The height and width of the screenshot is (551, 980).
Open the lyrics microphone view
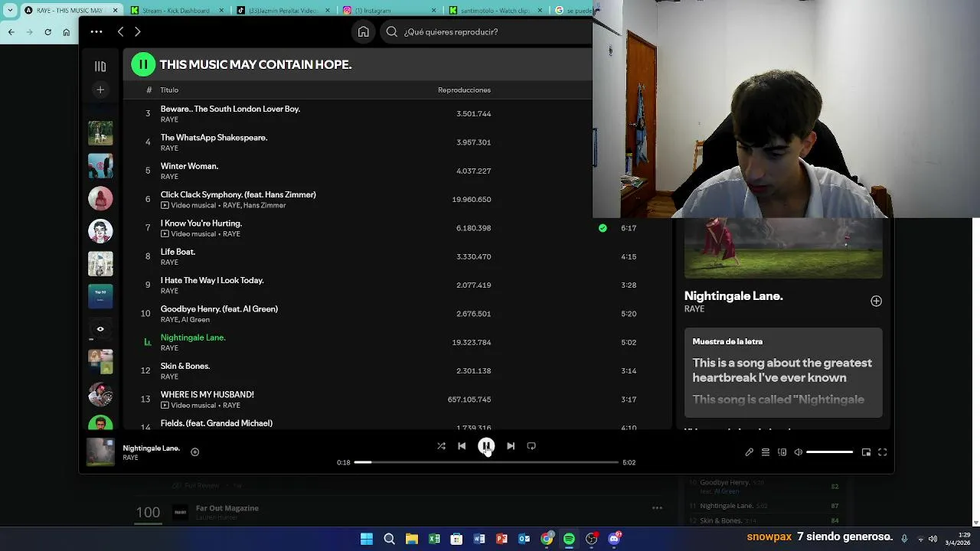click(749, 452)
